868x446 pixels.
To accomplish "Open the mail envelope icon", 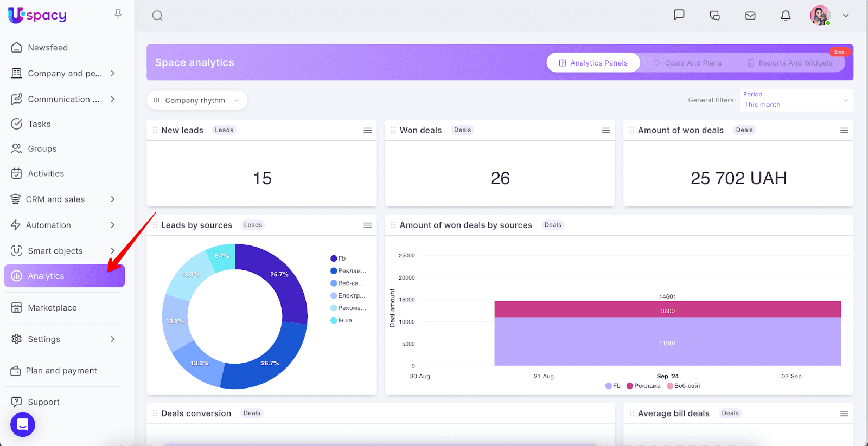I will (x=750, y=16).
